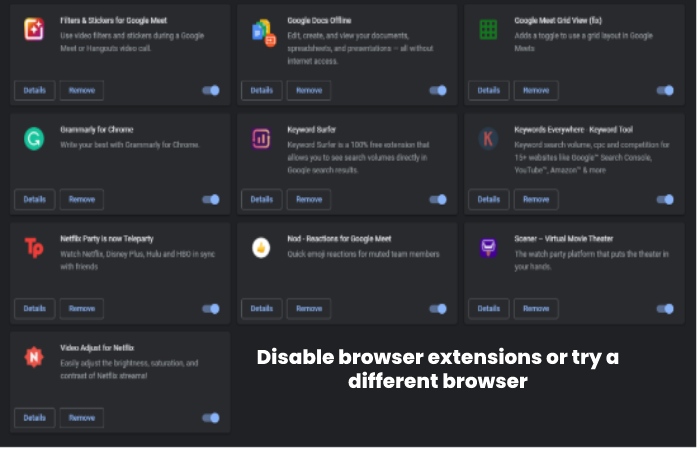
Task: Turn off Video Adjust for Netflix toggle
Action: tap(211, 418)
